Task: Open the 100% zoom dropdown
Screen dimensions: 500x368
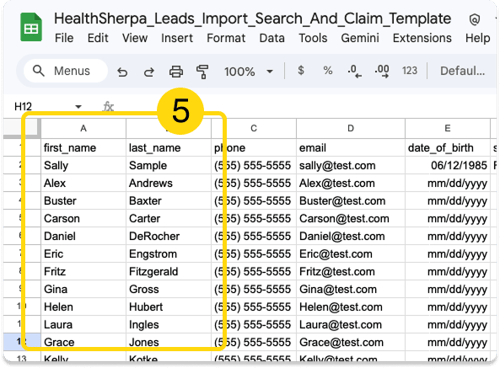Action: (x=248, y=71)
